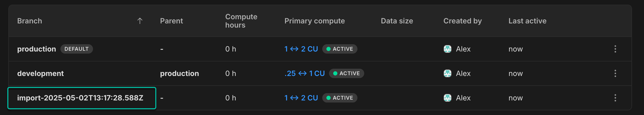Open the development row three-dot menu
The image size is (644, 115).
click(615, 73)
